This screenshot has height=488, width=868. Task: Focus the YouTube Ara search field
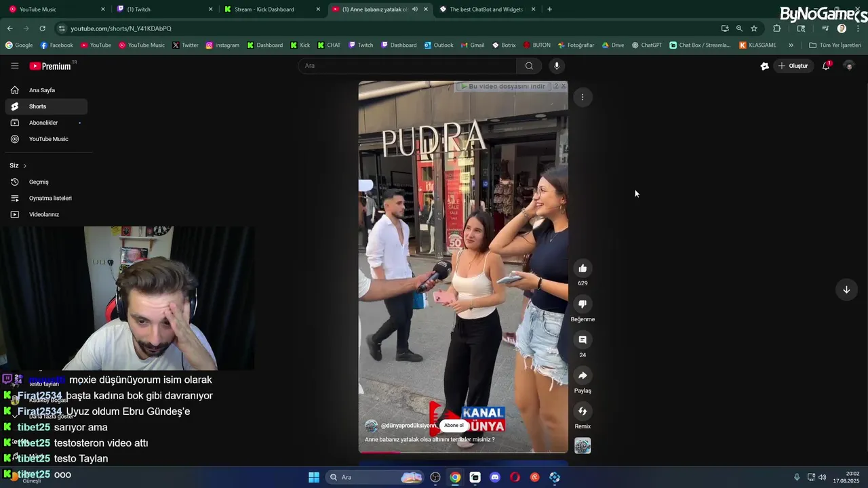407,66
